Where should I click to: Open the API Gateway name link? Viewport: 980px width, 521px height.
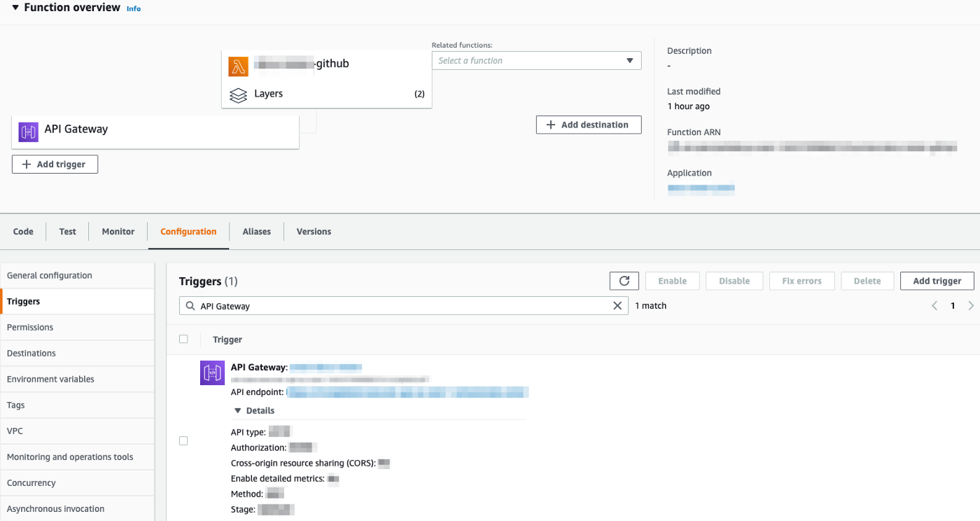(325, 367)
